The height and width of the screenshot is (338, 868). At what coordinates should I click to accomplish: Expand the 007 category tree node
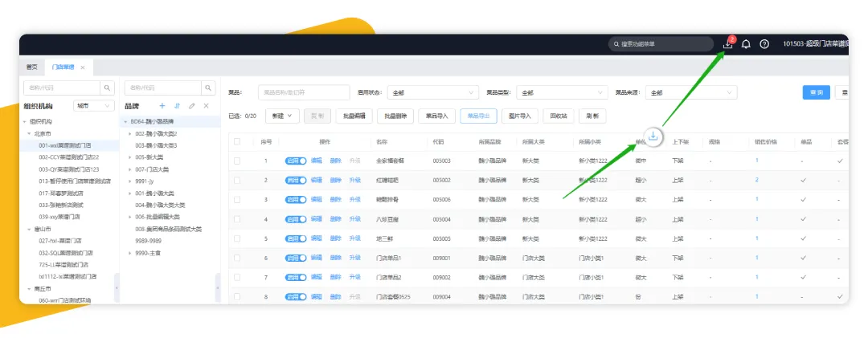click(x=130, y=169)
